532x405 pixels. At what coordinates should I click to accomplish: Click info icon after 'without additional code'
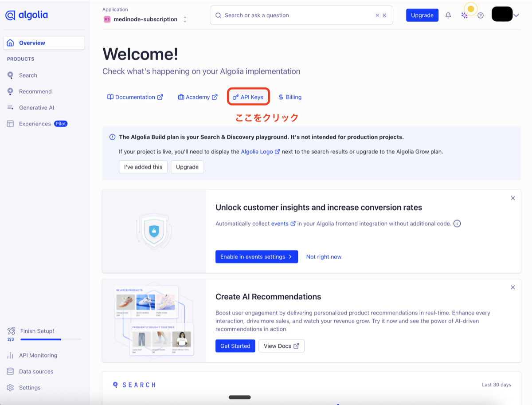457,224
